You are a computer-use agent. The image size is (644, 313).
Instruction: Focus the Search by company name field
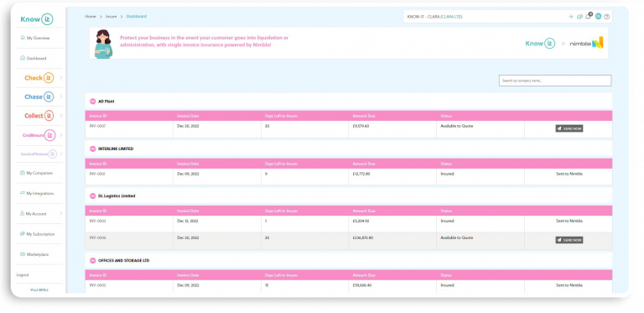555,81
